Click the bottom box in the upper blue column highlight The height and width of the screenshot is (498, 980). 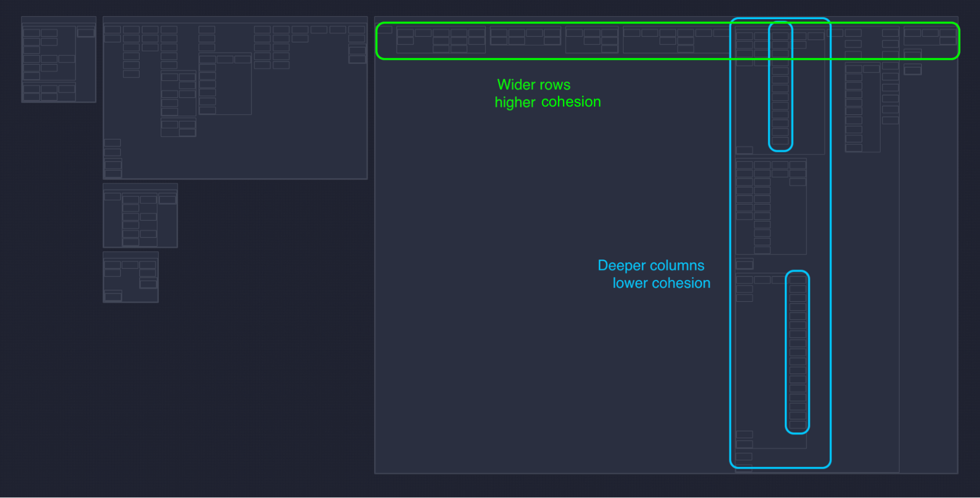point(780,141)
